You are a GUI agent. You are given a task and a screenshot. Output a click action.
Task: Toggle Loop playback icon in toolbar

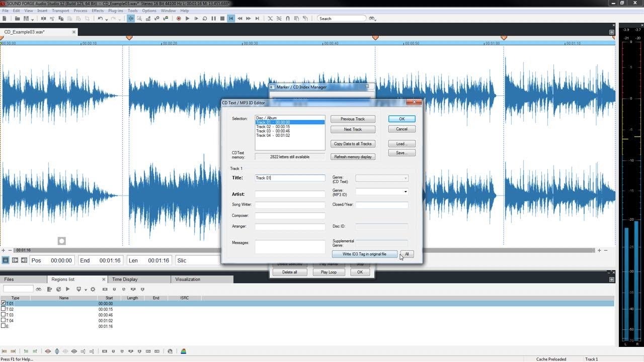tap(205, 19)
